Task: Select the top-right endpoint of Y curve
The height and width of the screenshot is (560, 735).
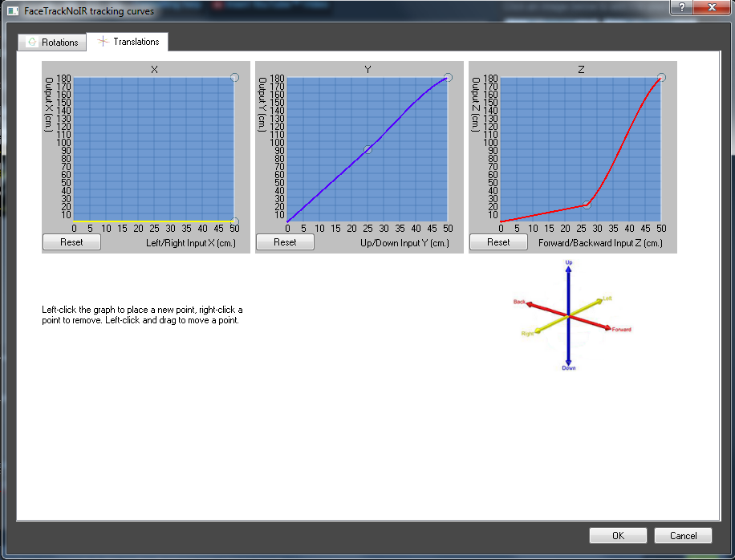Action: 448,77
